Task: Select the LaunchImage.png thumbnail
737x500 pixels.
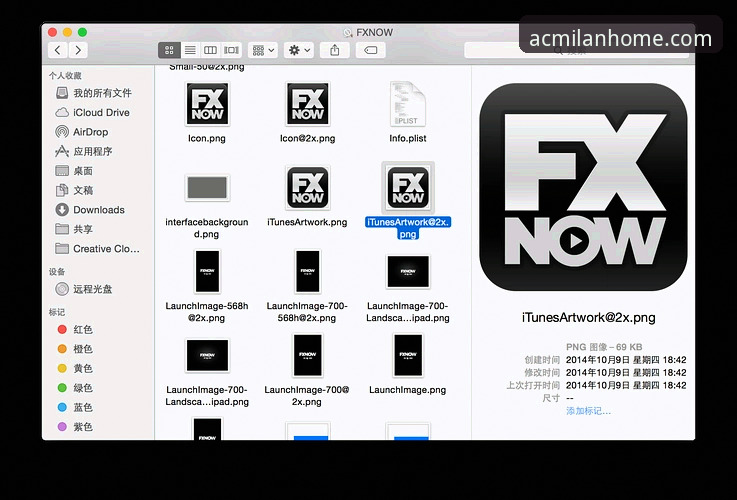Action: [x=408, y=356]
